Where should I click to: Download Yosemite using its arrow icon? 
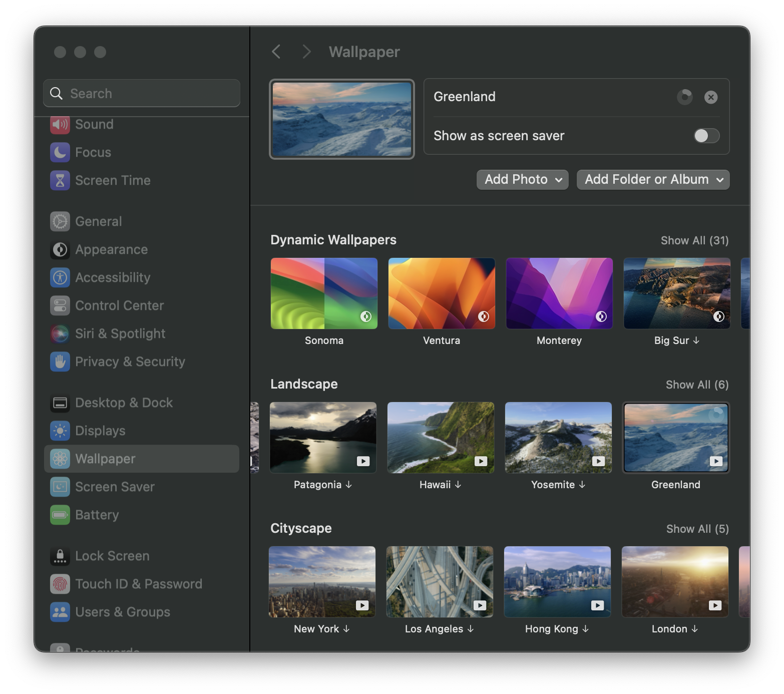(x=582, y=485)
